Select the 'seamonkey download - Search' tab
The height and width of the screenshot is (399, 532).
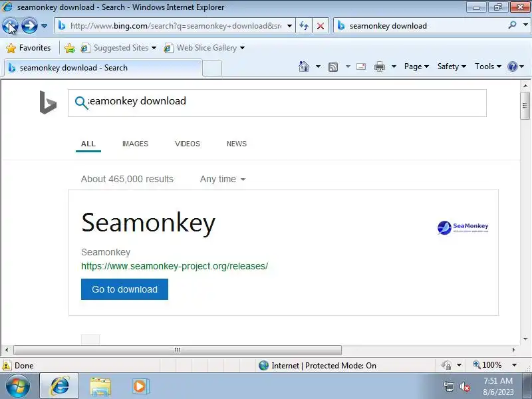(x=102, y=68)
